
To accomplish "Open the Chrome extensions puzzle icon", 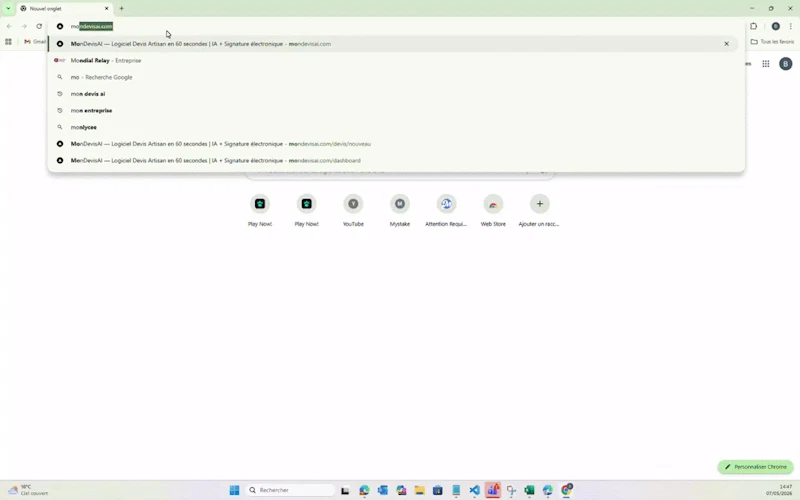I will (754, 26).
